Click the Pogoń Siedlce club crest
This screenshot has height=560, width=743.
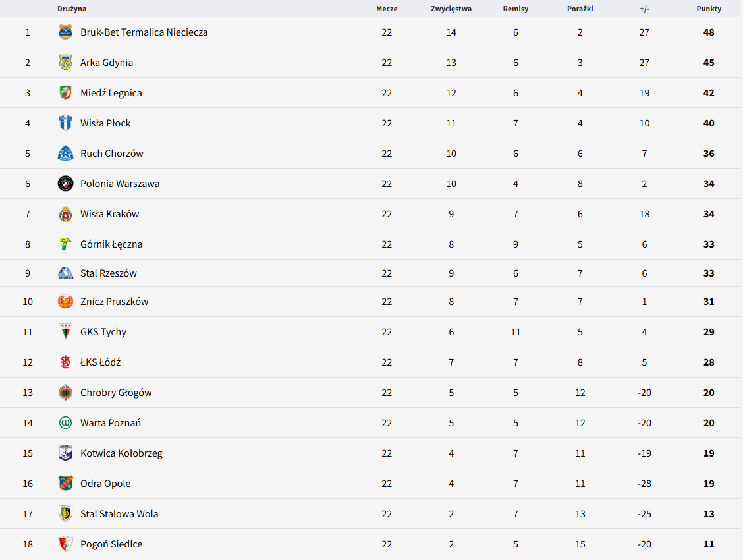pyautogui.click(x=65, y=544)
